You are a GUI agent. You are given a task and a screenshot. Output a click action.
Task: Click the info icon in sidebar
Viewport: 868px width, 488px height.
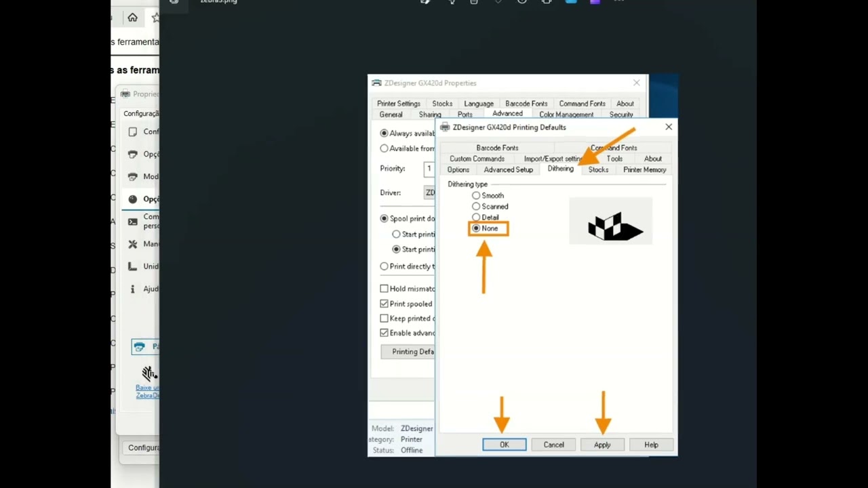132,289
